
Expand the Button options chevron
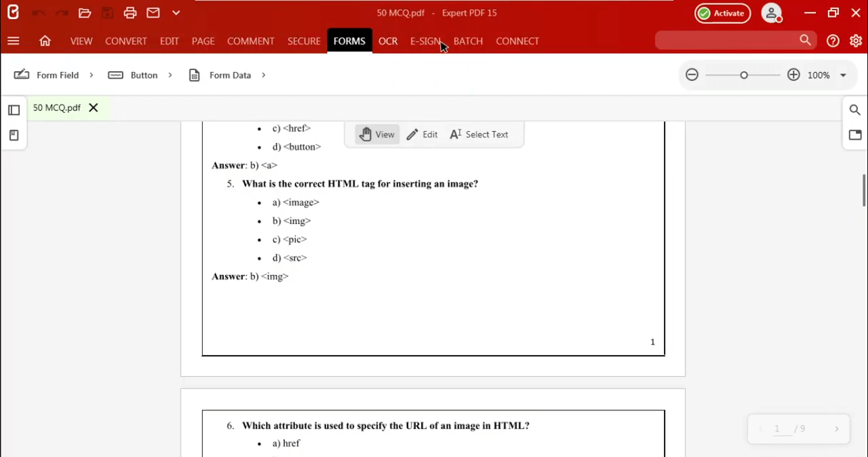(170, 75)
